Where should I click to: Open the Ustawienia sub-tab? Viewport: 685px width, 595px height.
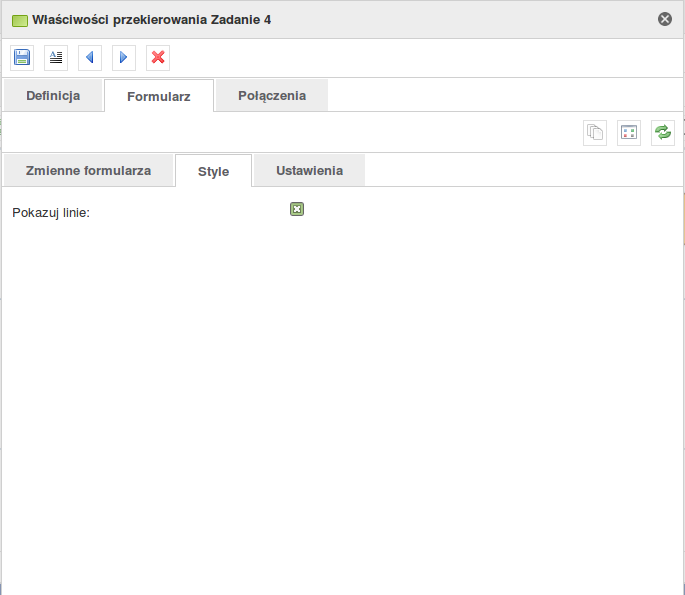coord(309,170)
